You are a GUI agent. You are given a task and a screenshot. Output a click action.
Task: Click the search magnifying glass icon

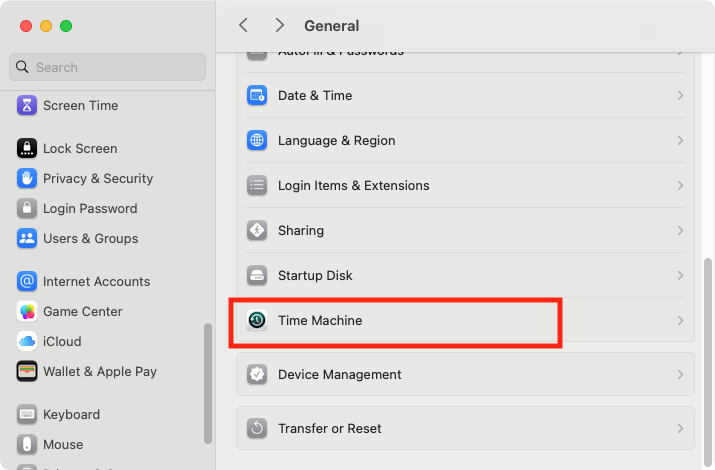pos(22,67)
